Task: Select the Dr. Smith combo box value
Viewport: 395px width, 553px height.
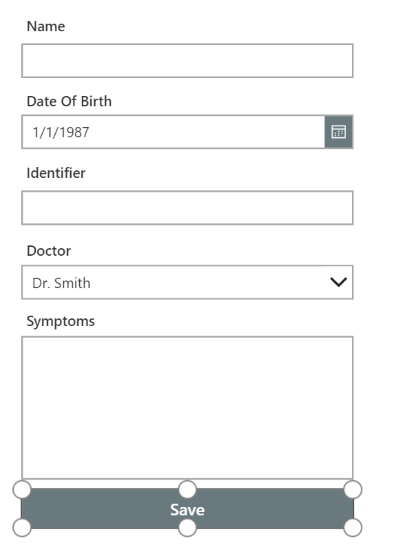Action: click(x=187, y=282)
